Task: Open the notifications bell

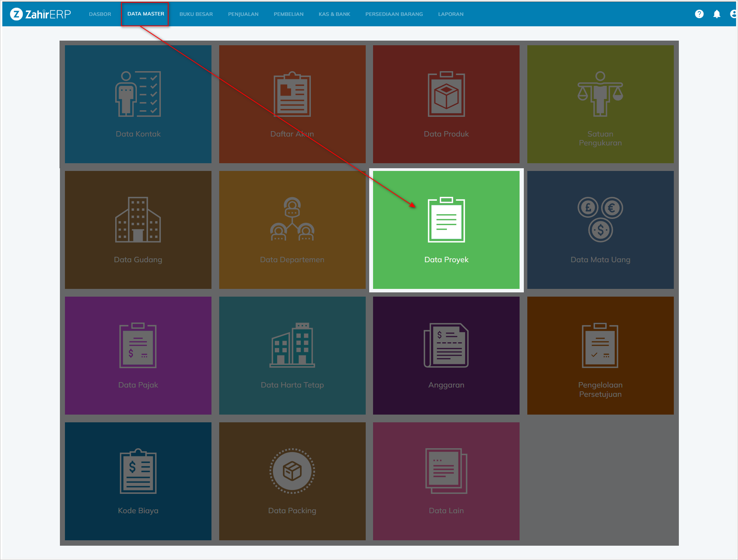Action: (x=716, y=14)
